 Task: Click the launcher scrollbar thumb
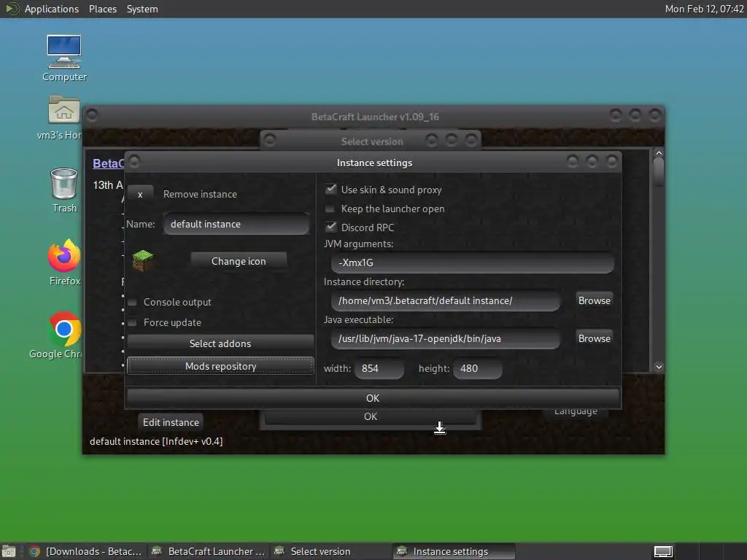coord(659,171)
